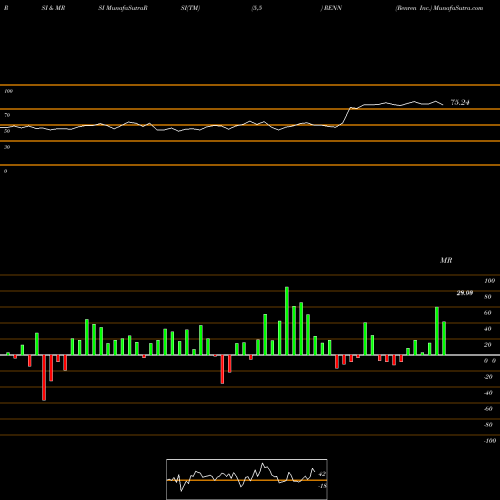Image resolution: width=500 pixels, height=500 pixels.
Task: Click the 60 label on the MR axis
Action: click(488, 313)
